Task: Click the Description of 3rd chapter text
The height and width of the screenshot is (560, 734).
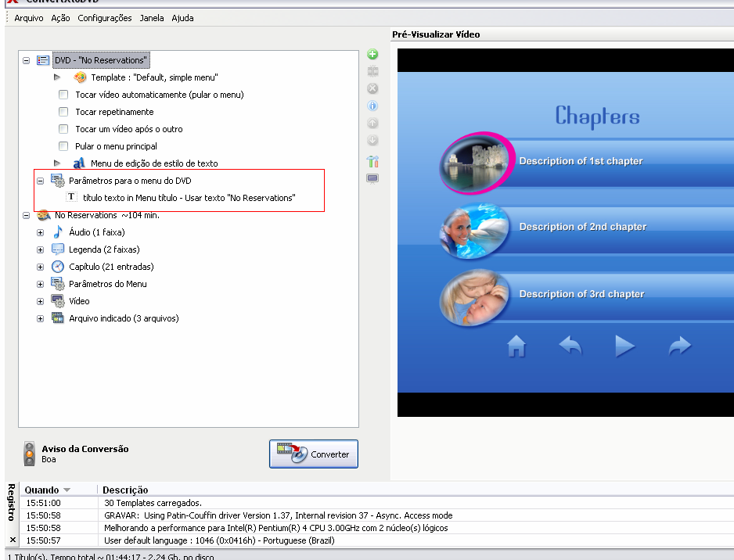Action: [x=581, y=294]
